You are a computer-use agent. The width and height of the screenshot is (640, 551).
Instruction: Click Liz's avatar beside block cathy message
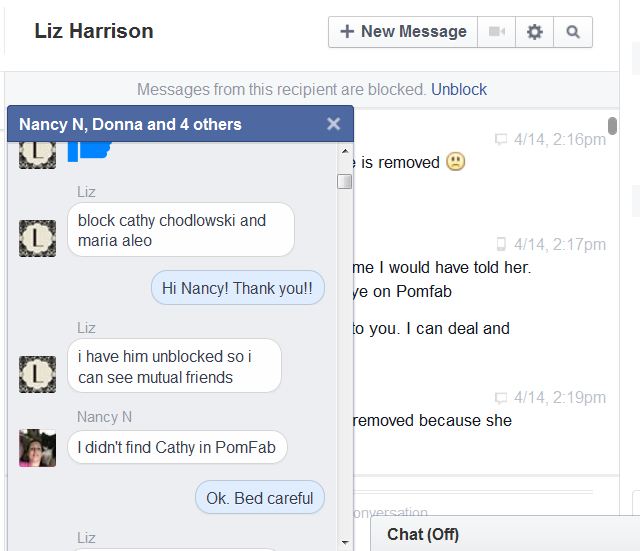(38, 238)
